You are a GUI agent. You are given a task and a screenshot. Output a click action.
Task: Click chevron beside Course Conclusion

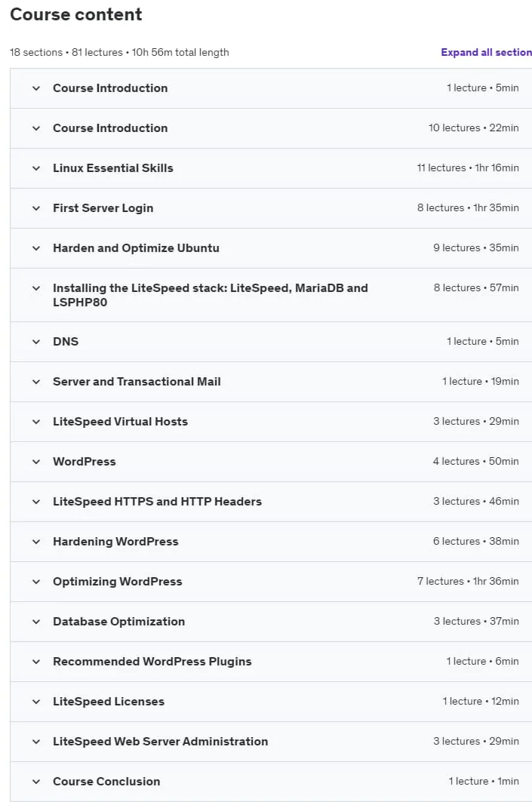(36, 782)
